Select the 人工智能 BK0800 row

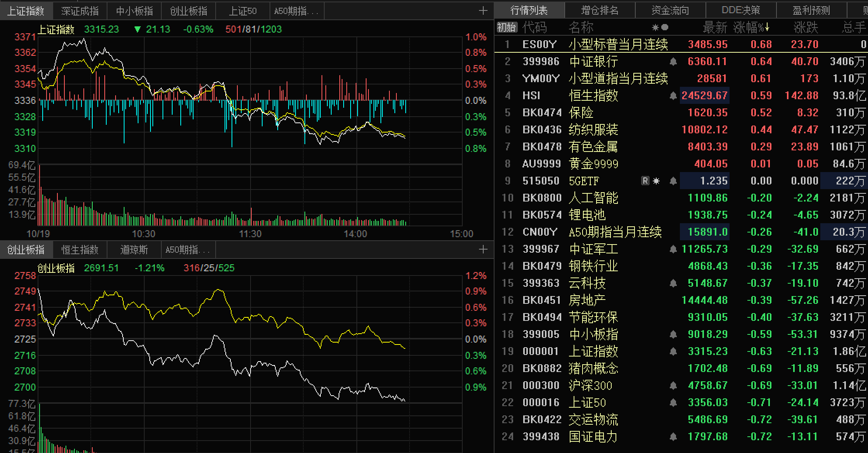click(681, 198)
